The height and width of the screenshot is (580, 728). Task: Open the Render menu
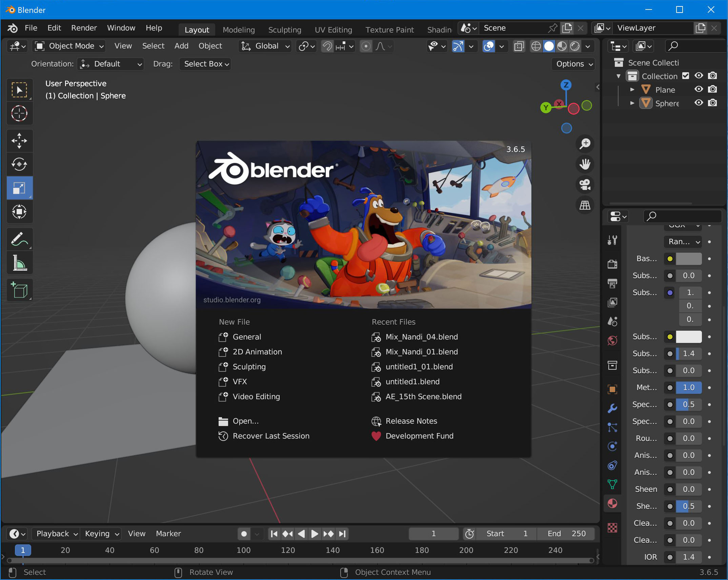[84, 28]
